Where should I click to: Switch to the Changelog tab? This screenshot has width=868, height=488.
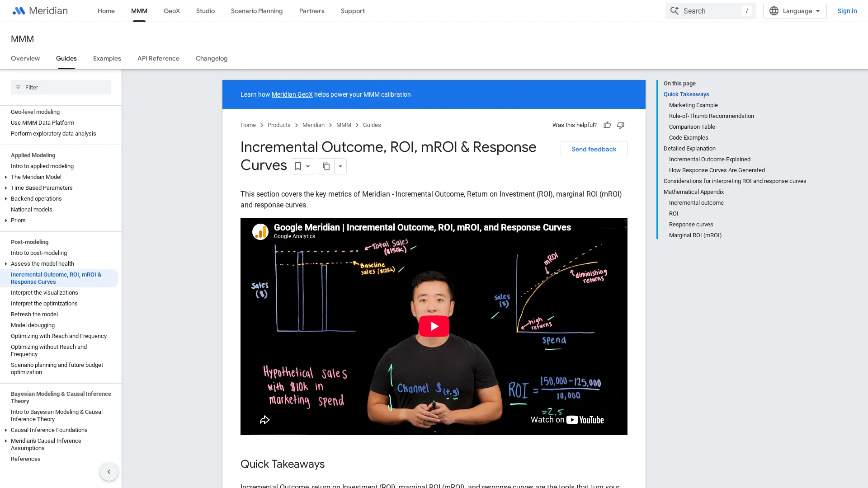pos(212,58)
